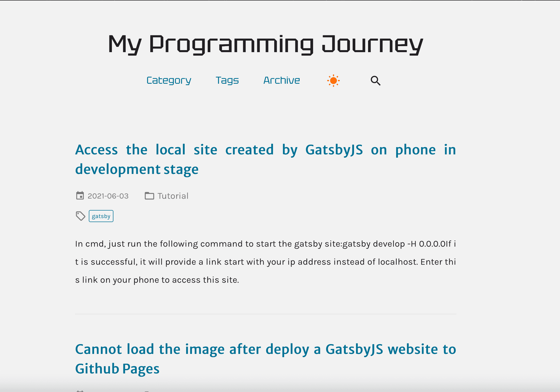Select the gatsby tag badge
Viewport: 560px width, 392px height.
pos(101,216)
